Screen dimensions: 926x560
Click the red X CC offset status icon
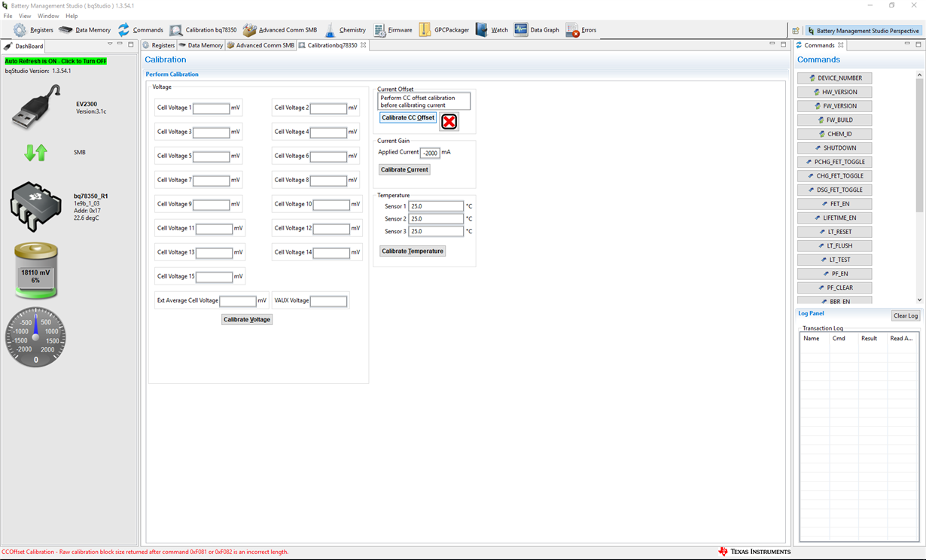pyautogui.click(x=449, y=121)
